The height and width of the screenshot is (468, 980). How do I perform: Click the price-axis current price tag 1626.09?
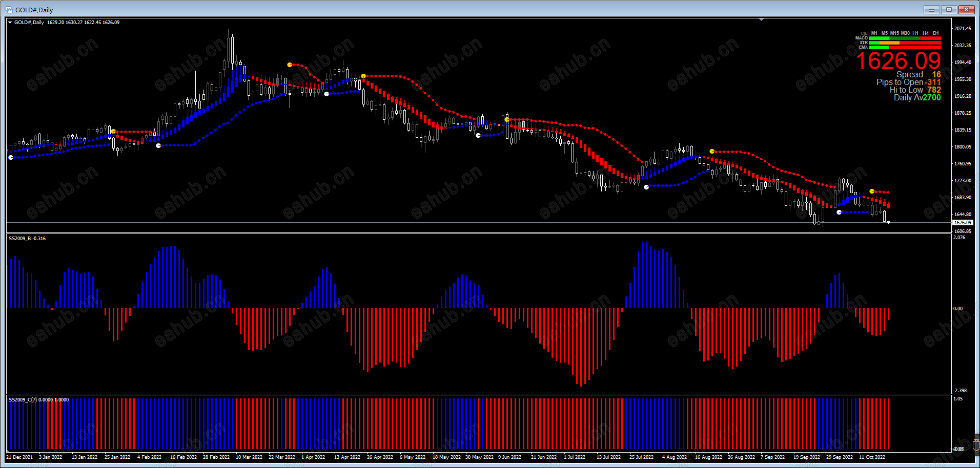963,223
